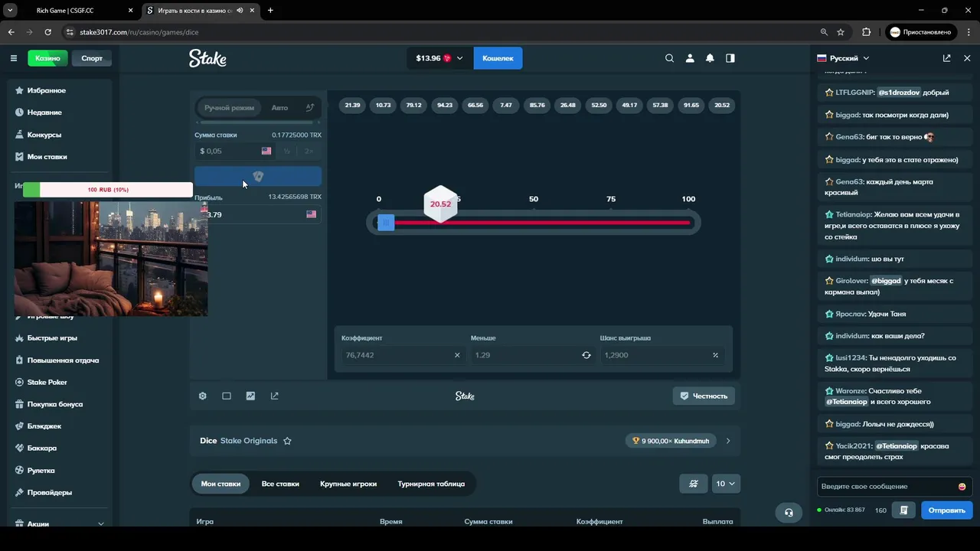Select the 94.23 past result chip

[445, 105]
